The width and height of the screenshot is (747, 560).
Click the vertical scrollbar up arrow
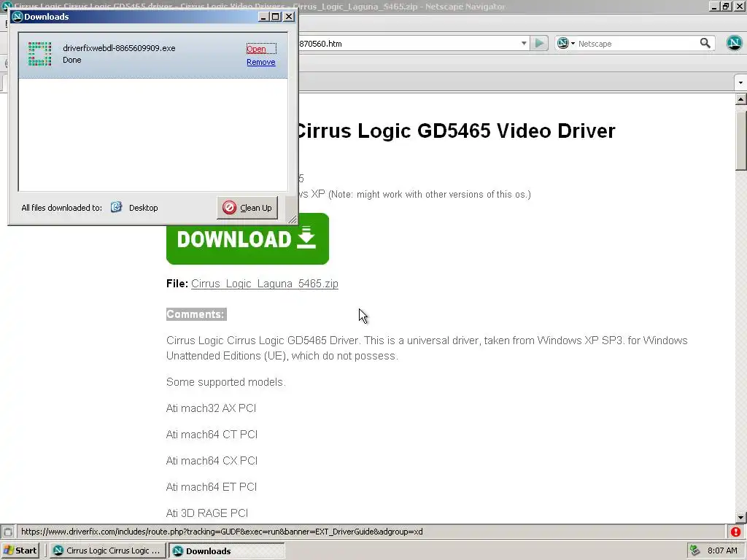pos(741,99)
